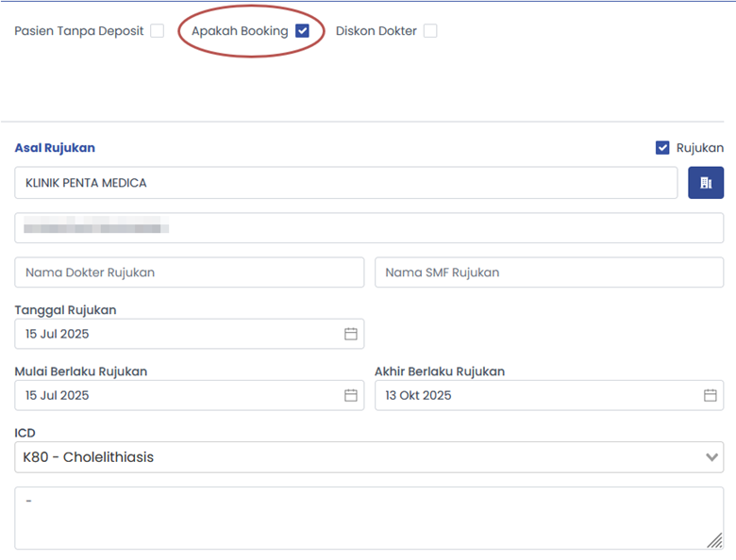
Task: Select the KLINIK PENTA MEDICA text field
Action: (345, 183)
